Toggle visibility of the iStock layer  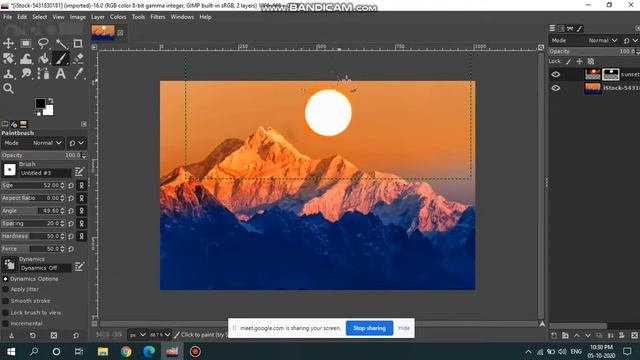pos(556,88)
